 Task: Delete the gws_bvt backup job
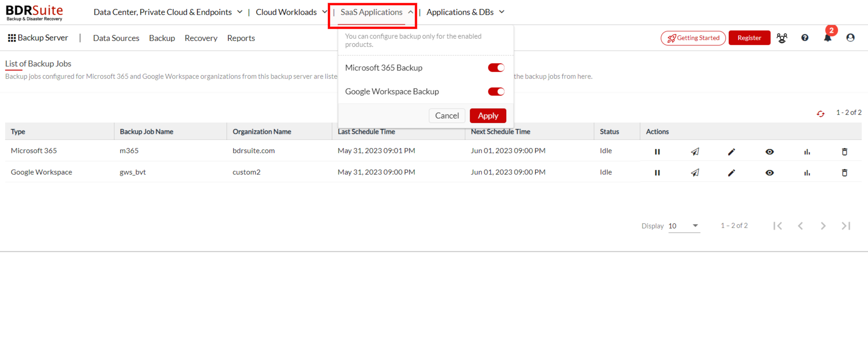tap(844, 172)
